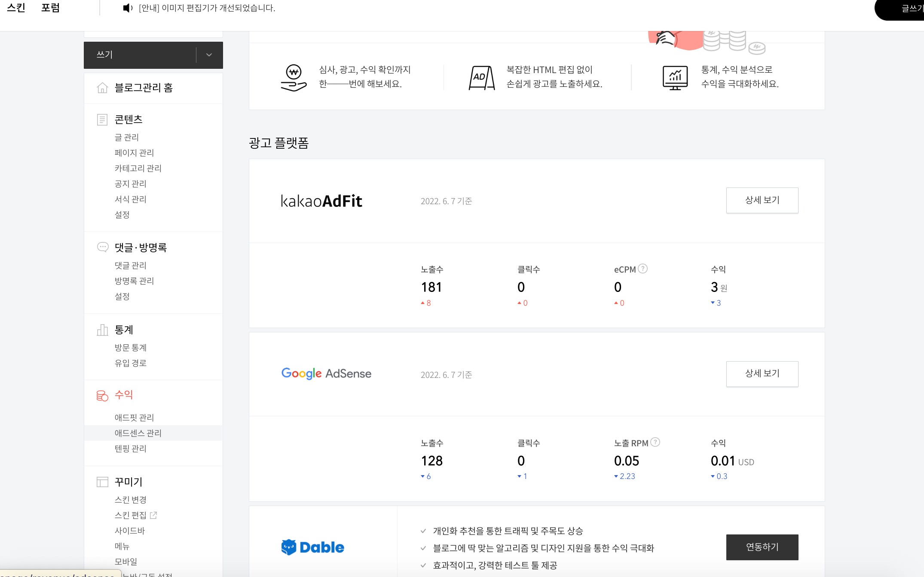Click 상세 보기 for kakaoAdFit
Image resolution: width=924 pixels, height=577 pixels.
(x=762, y=200)
